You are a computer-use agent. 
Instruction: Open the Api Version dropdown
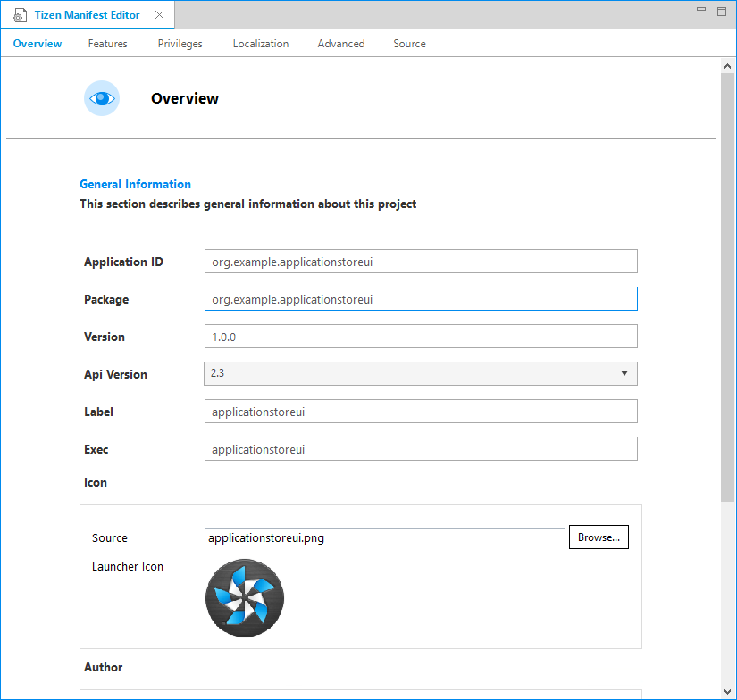coord(420,373)
